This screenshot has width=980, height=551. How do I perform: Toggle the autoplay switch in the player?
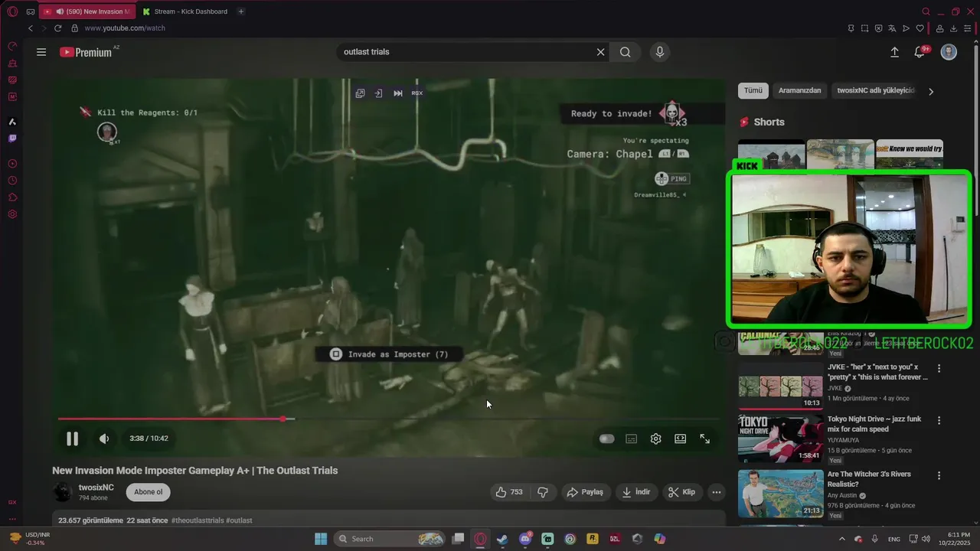tap(606, 439)
